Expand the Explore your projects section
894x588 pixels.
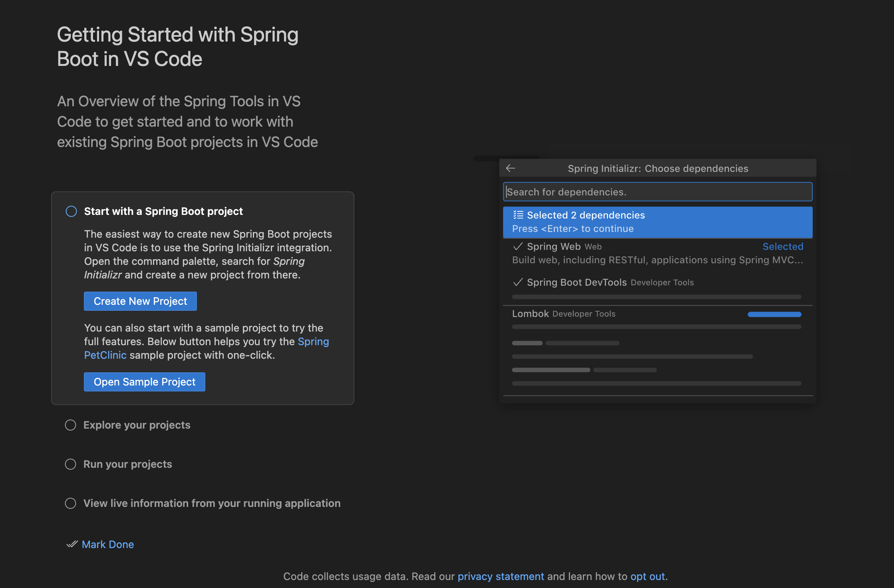click(x=137, y=425)
